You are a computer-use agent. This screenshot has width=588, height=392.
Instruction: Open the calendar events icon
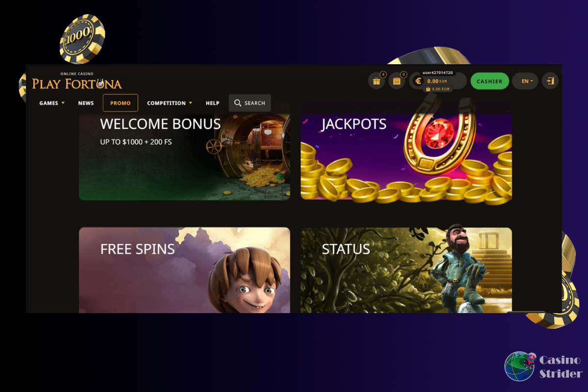(x=397, y=81)
